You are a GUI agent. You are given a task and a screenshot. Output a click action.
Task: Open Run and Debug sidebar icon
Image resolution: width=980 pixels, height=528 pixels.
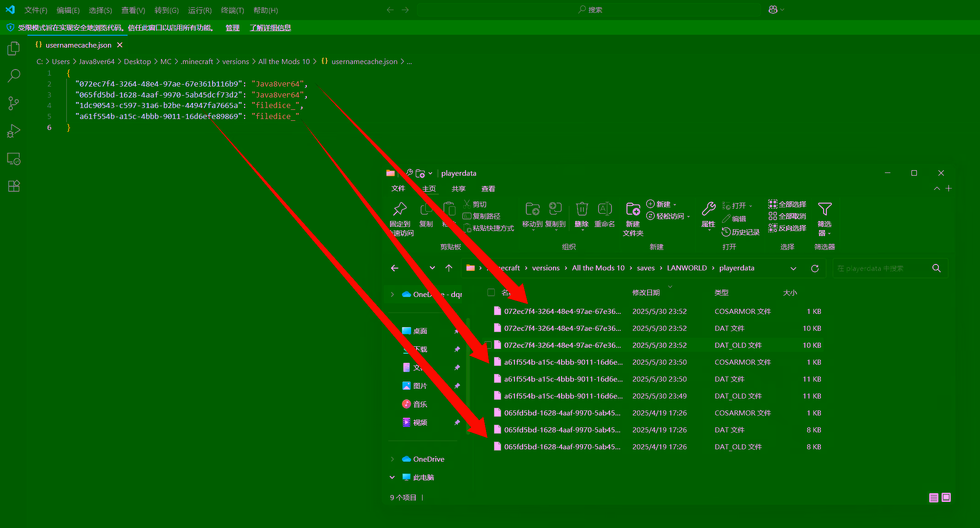coord(14,131)
